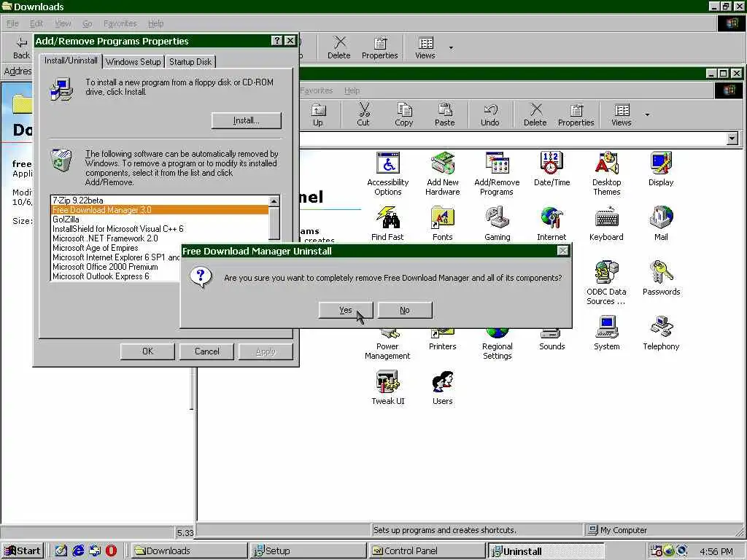Open Find Fast applet
The image size is (747, 560).
click(x=387, y=223)
